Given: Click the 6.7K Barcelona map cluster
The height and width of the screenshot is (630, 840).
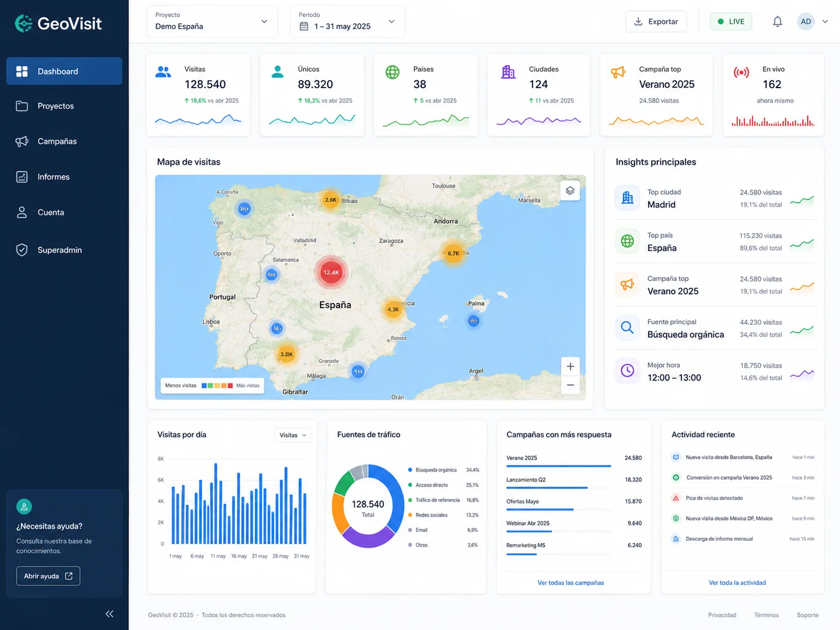Looking at the screenshot, I should coord(454,253).
